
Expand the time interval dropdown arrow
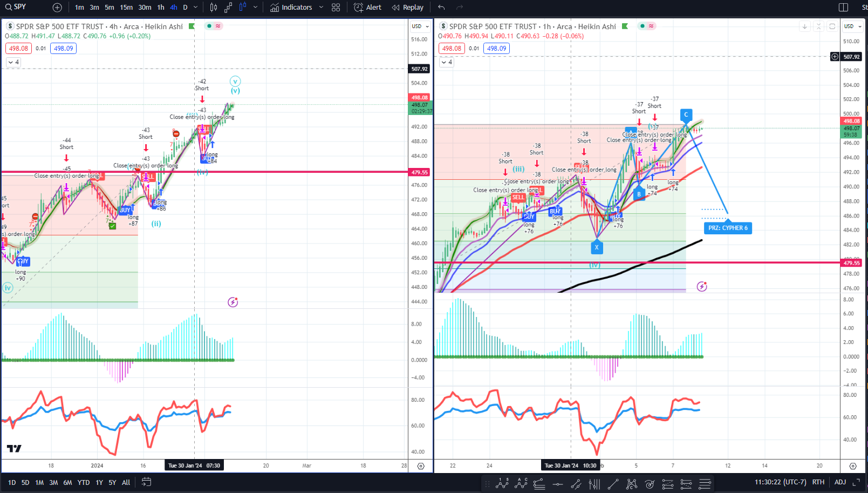pos(196,8)
